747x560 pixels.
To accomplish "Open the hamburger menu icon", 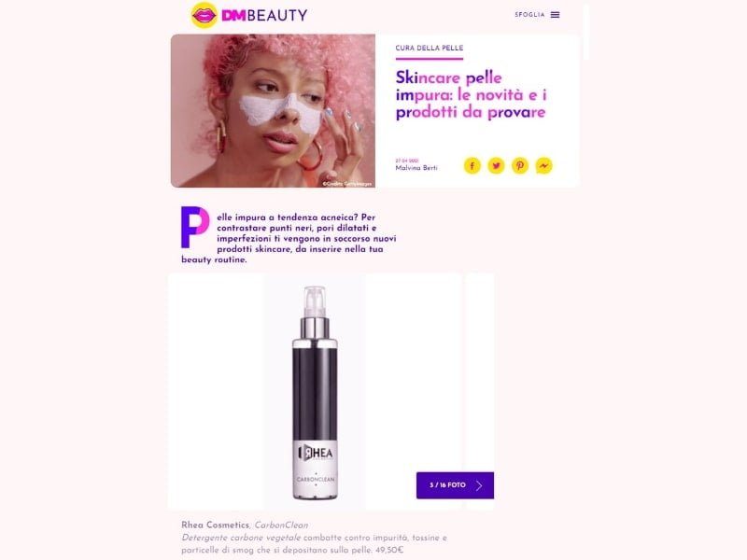I will click(x=555, y=15).
